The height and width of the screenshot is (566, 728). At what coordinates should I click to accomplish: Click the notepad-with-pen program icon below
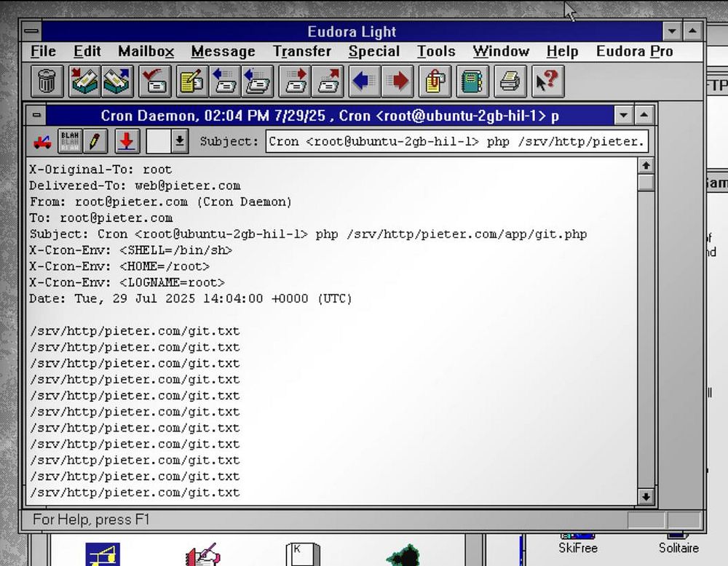point(203,554)
